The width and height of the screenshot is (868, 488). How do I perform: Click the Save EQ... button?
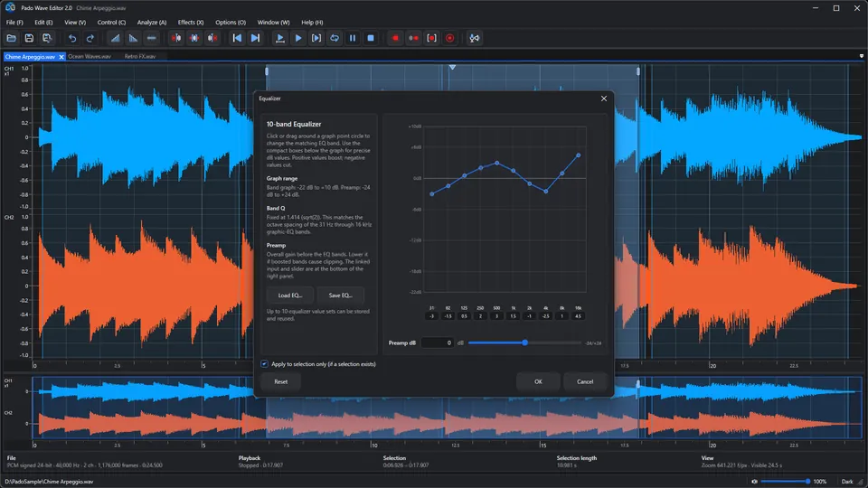(341, 296)
